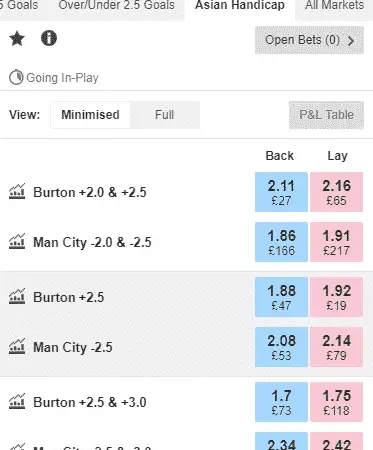Back Man City -2.5 at 2.08
The image size is (373, 450).
(281, 347)
